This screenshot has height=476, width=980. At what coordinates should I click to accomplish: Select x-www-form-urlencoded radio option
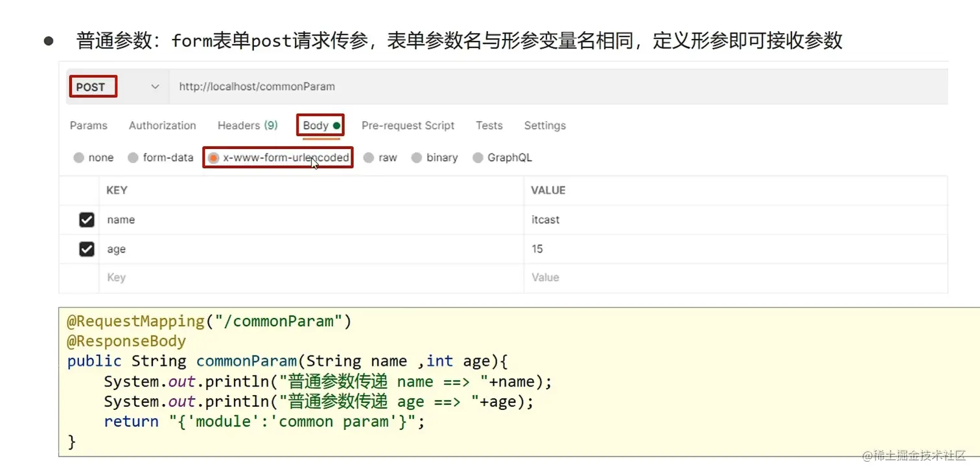tap(279, 157)
